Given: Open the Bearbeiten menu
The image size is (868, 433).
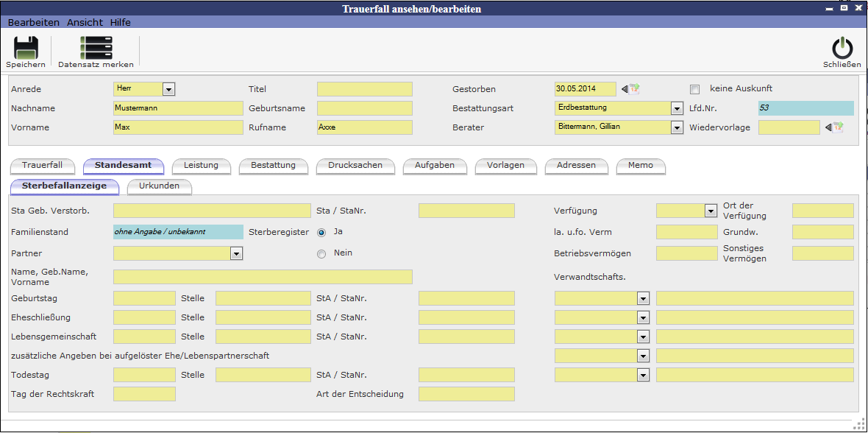Looking at the screenshot, I should click(x=34, y=23).
